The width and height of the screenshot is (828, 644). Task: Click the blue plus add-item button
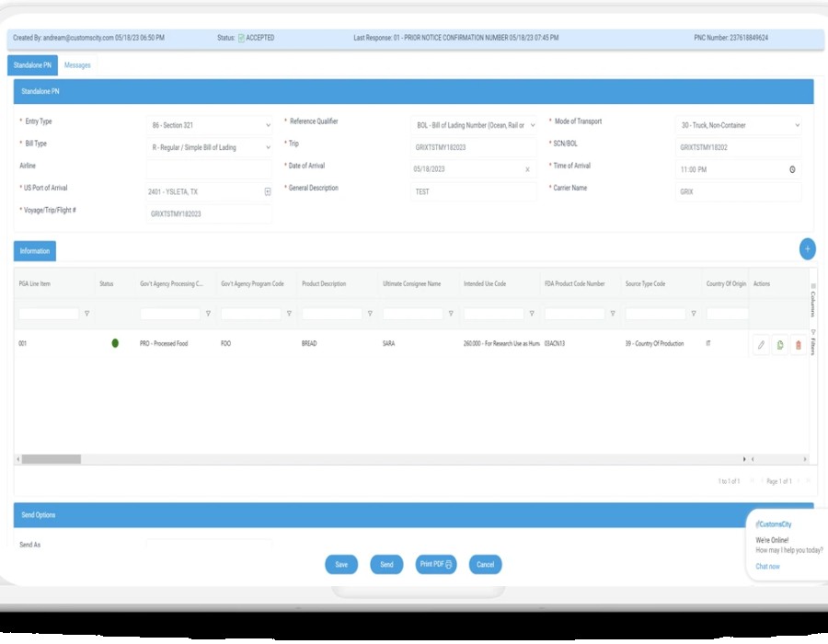coord(807,248)
